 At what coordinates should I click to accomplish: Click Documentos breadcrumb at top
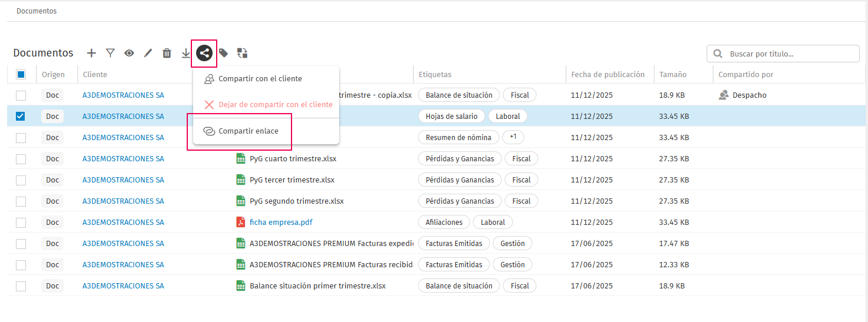(x=37, y=11)
